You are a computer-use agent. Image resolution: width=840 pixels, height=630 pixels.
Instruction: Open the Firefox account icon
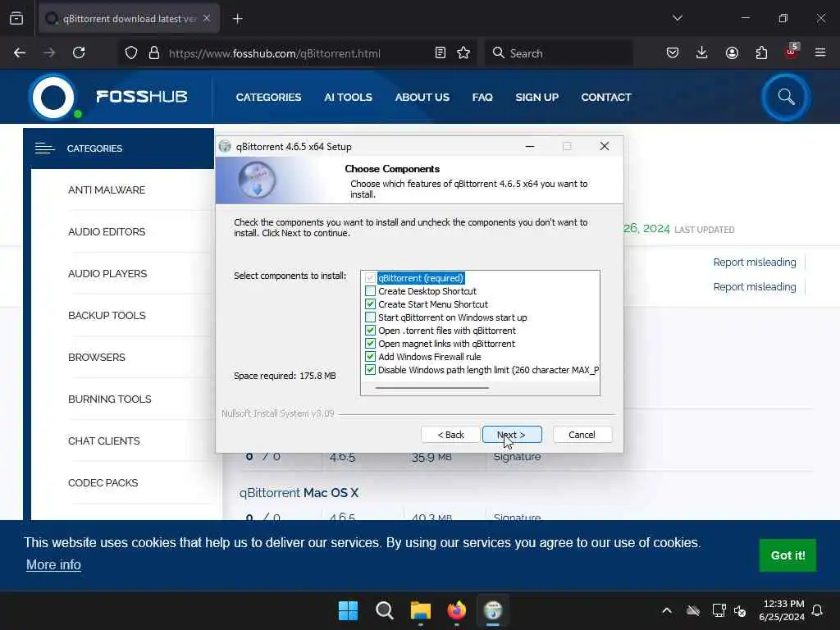pyautogui.click(x=732, y=52)
